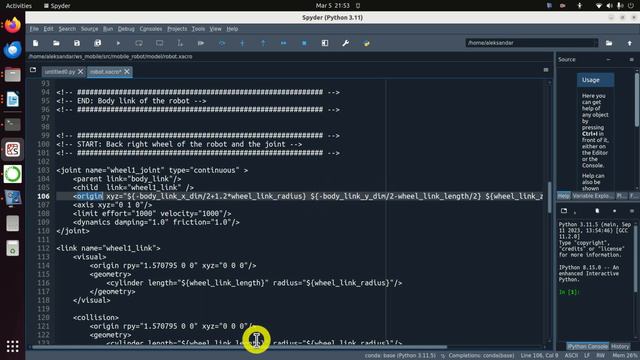Open Firefox from the Ubuntu dock
The image size is (640, 360).
point(12,25)
